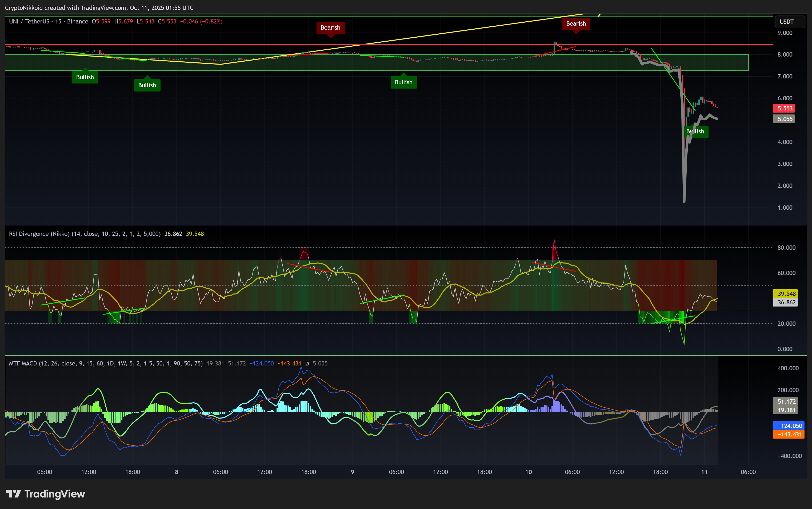812x509 pixels.
Task: Click the Bullish label crossed by gray line
Action: tap(696, 131)
